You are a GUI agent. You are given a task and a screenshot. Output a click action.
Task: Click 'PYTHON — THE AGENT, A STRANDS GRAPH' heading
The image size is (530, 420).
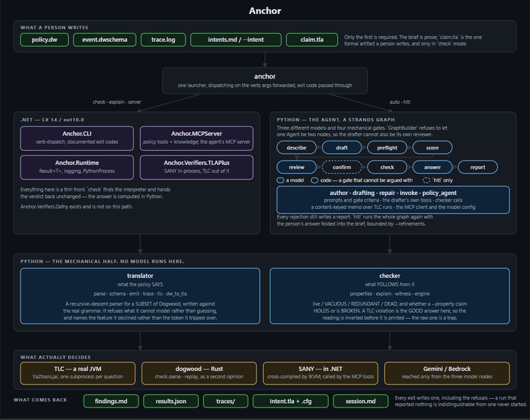(x=336, y=119)
